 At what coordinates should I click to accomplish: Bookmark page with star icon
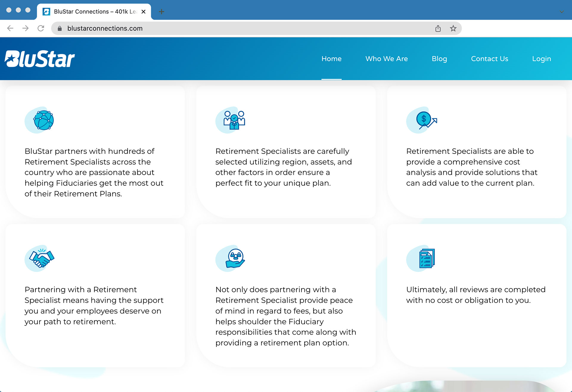[x=453, y=29]
